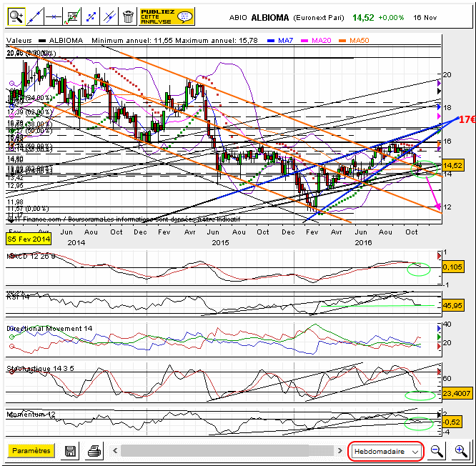Click the Minimum annuel: 11,55 text
Screen dimensions: 476x466
132,40
